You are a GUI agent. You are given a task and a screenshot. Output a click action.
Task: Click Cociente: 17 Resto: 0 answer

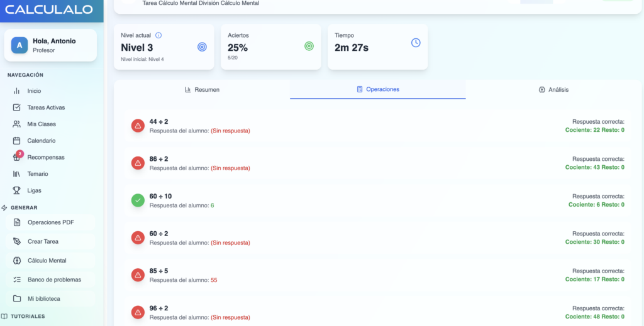tap(595, 280)
